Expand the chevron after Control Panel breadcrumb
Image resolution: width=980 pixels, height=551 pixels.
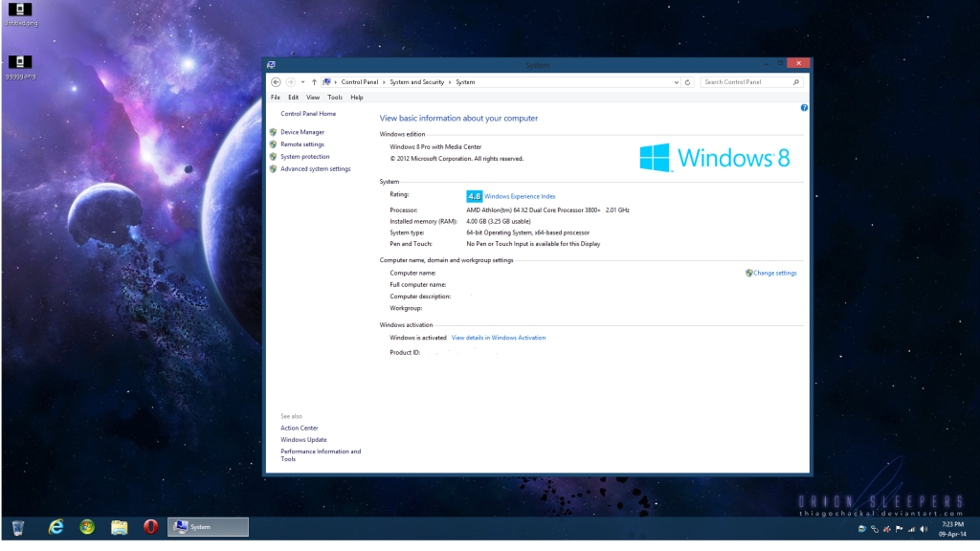pos(384,82)
